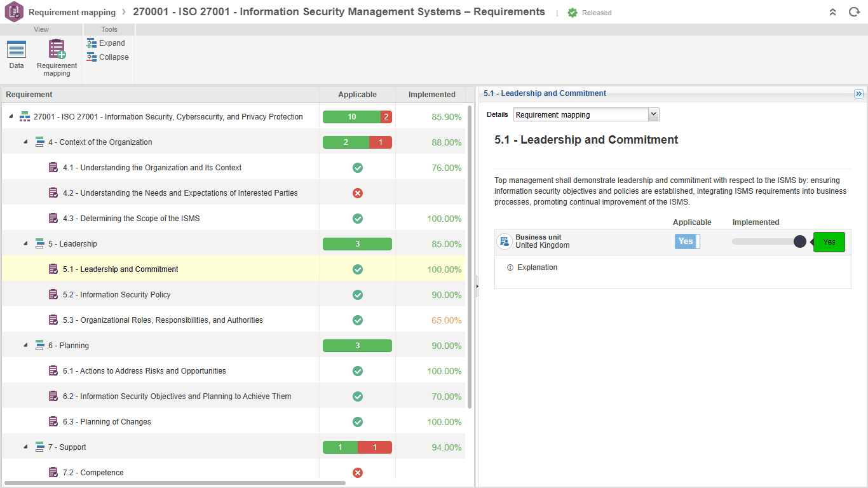The height and width of the screenshot is (488, 868).
Task: Open the Data view icon
Action: tap(17, 49)
